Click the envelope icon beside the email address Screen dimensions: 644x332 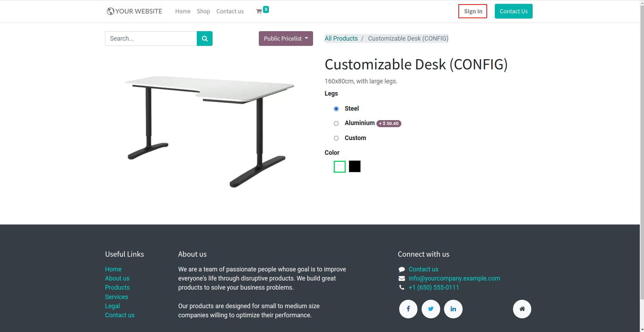(402, 278)
